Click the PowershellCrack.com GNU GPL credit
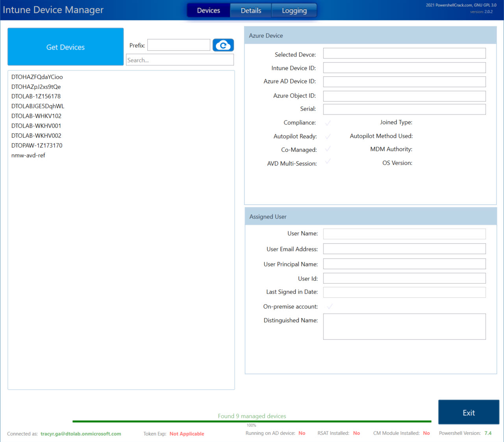 [x=461, y=5]
